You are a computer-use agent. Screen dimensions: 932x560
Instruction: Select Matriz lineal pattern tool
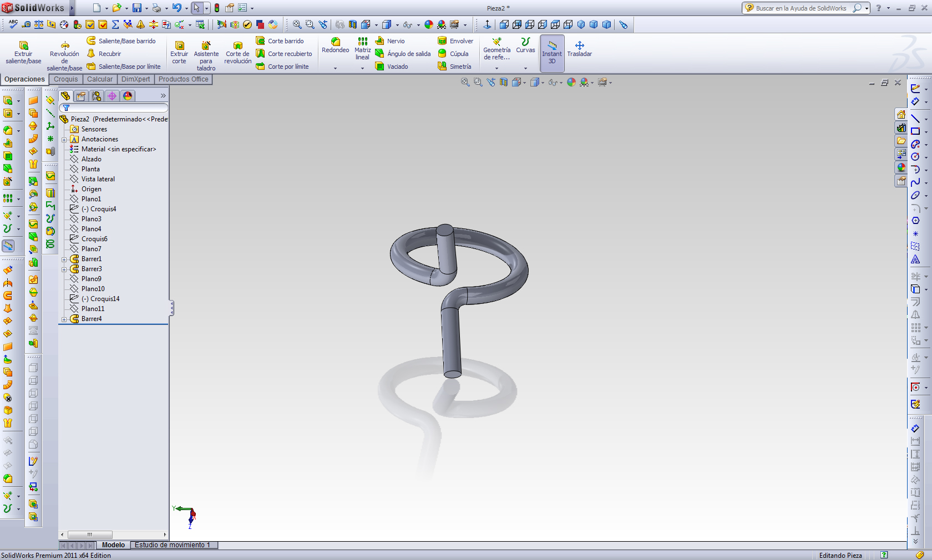click(362, 49)
